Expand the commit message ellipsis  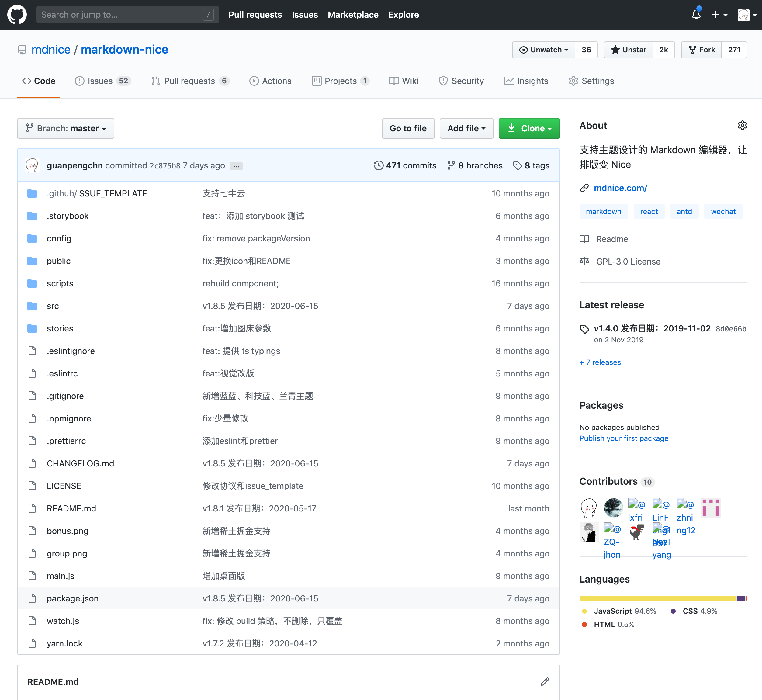(236, 166)
